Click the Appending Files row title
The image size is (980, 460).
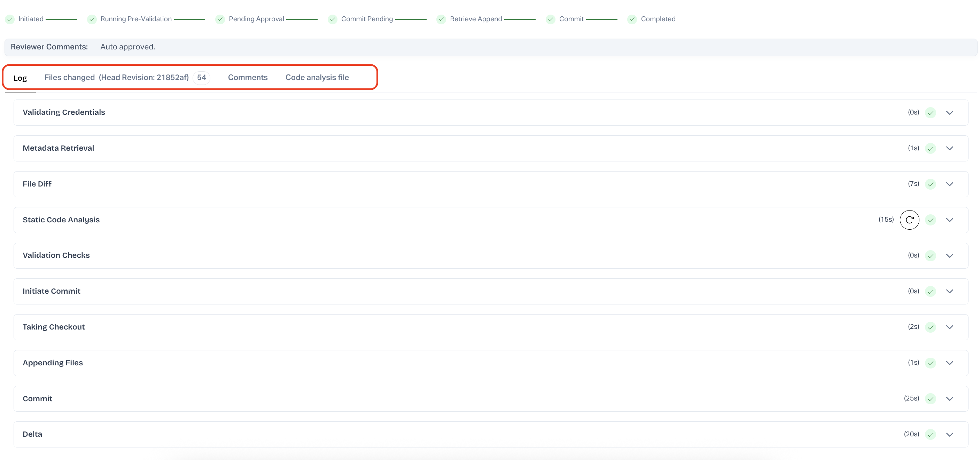click(x=53, y=363)
